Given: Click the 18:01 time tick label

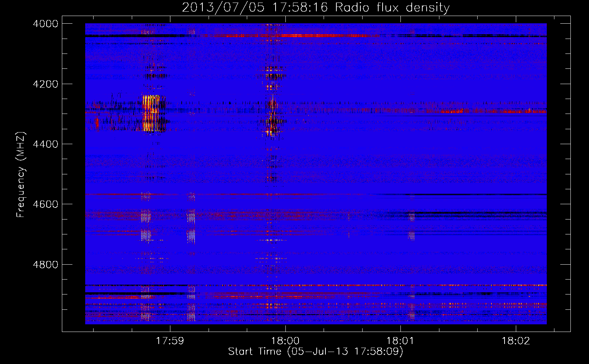Looking at the screenshot, I should pos(400,341).
